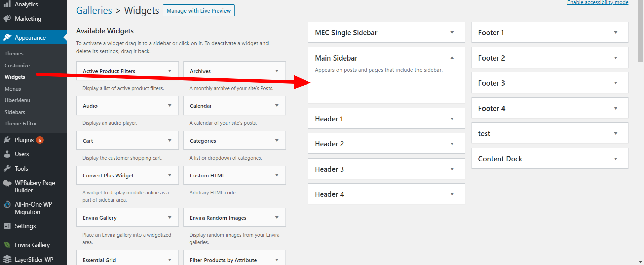Collapse the Main Sidebar panel
Screen dimensions: 644x265
coord(452,58)
